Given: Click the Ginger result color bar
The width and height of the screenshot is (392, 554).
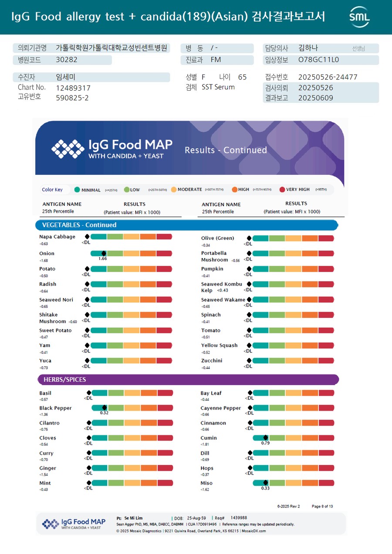Looking at the screenshot, I should coord(132,468).
